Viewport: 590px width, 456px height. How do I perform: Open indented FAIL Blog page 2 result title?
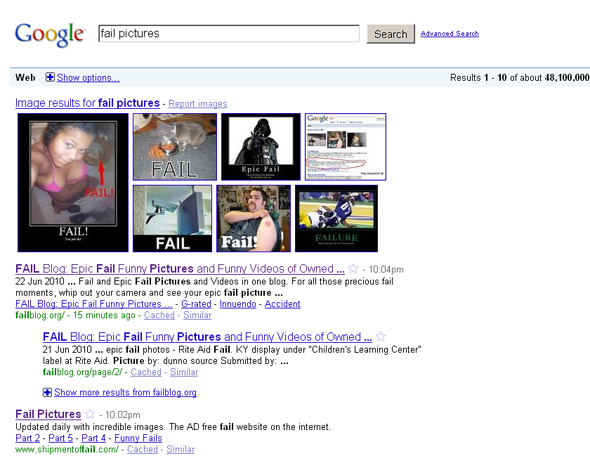(x=207, y=337)
